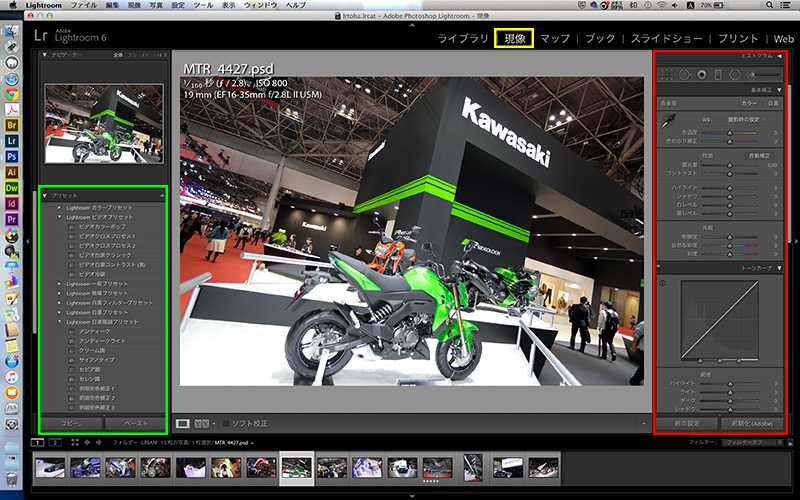Select the Adjustment Brush tool icon

[763, 75]
